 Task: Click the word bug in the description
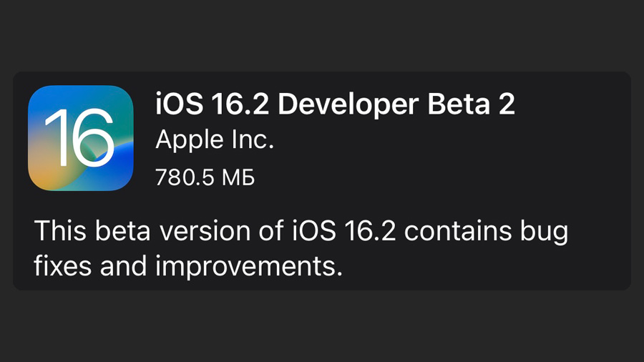545,233
